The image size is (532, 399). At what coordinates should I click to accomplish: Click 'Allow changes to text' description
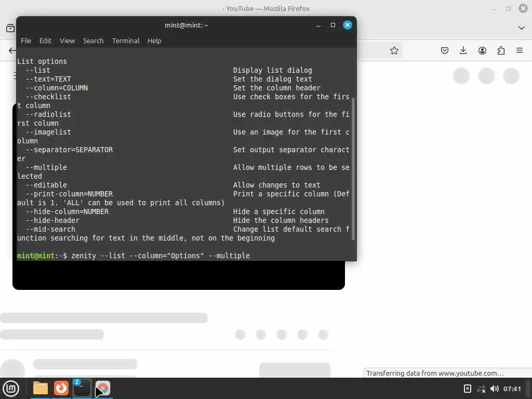(x=276, y=185)
